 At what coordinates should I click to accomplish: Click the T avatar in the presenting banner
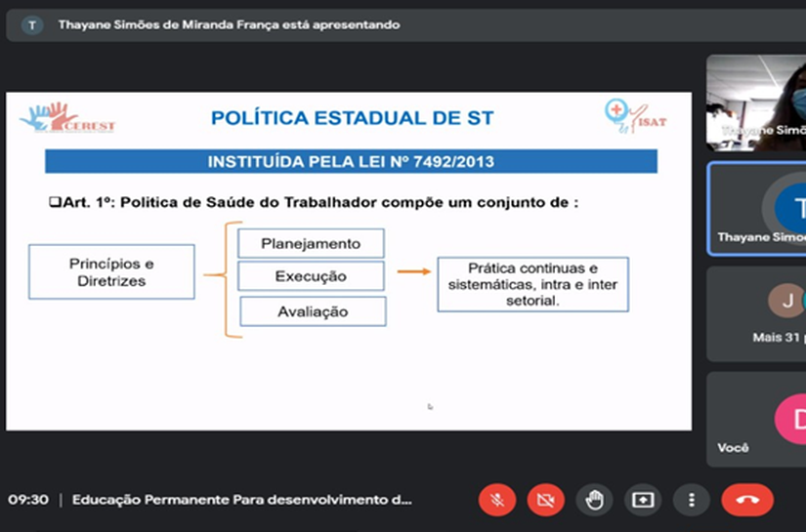point(32,25)
